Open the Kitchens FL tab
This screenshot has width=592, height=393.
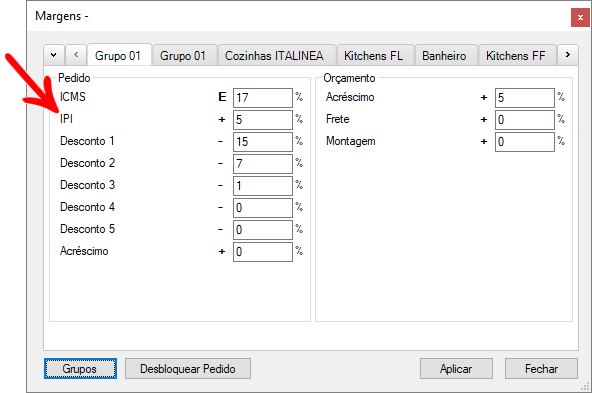click(x=373, y=56)
